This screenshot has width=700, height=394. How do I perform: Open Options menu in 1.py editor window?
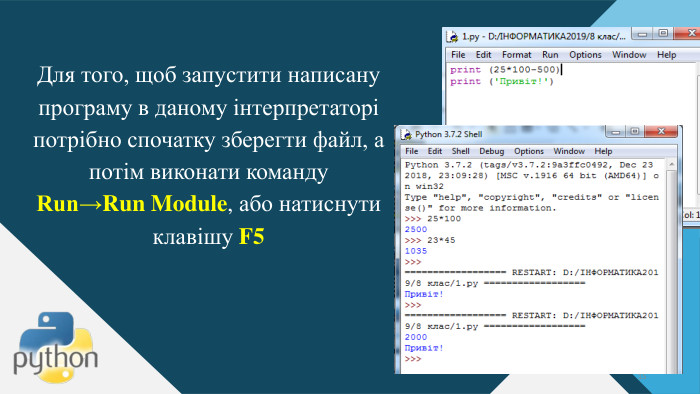[585, 55]
